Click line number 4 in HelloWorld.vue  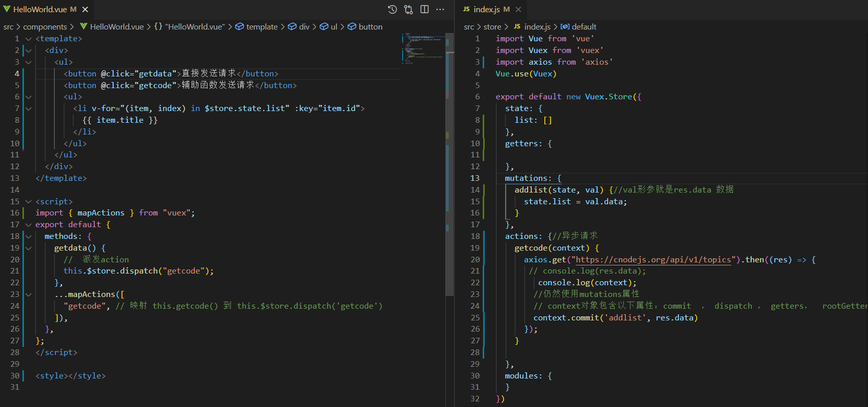pyautogui.click(x=17, y=73)
